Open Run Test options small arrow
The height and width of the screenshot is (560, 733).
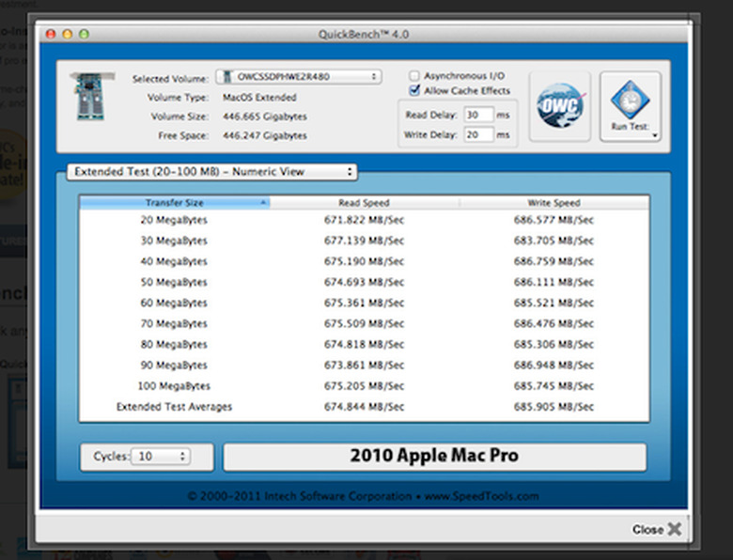654,135
